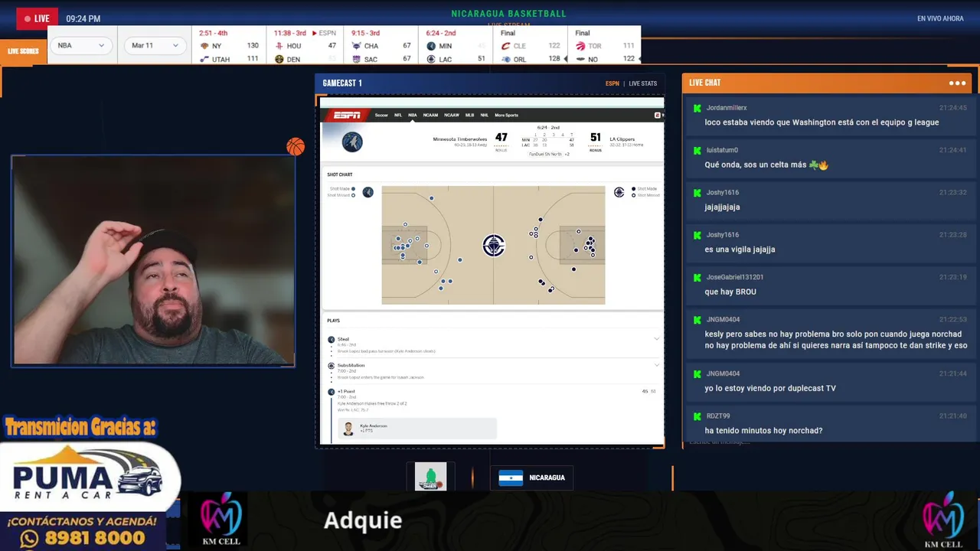This screenshot has width=980, height=551.
Task: Click the Clippers icon on Substitution play
Action: [332, 366]
